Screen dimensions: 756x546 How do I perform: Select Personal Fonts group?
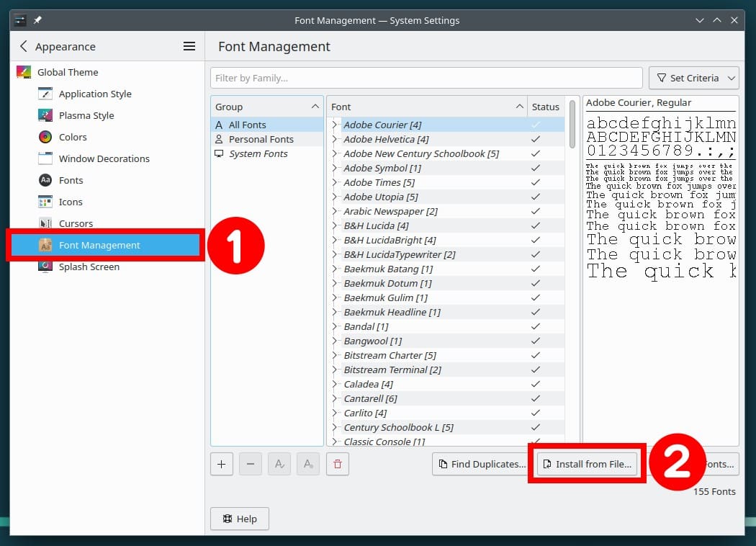tap(261, 139)
